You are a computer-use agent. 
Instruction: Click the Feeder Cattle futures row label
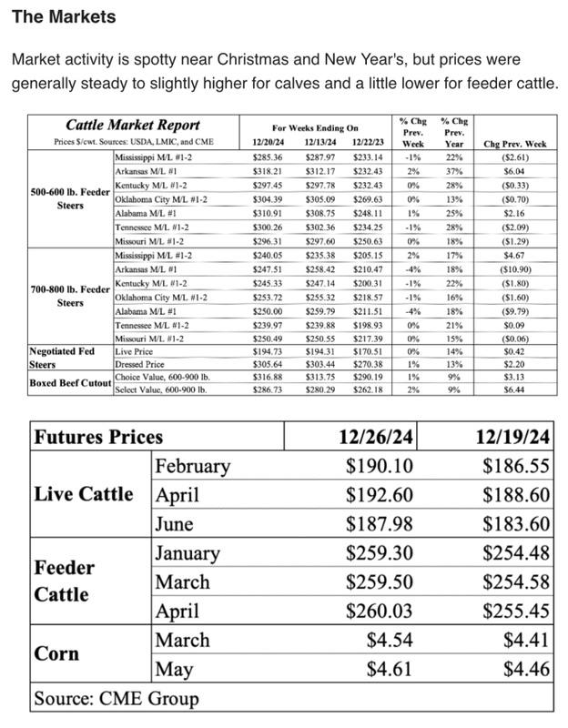coord(64,581)
